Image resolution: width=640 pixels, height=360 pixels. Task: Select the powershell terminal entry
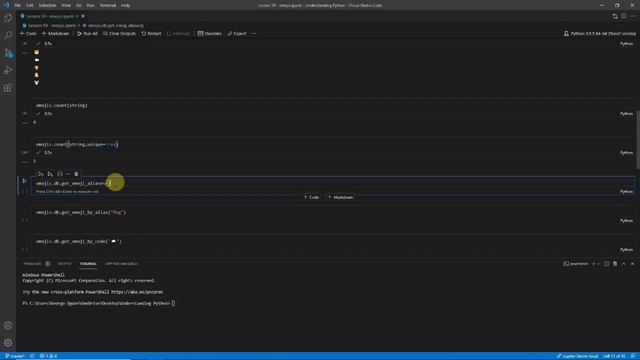576,264
